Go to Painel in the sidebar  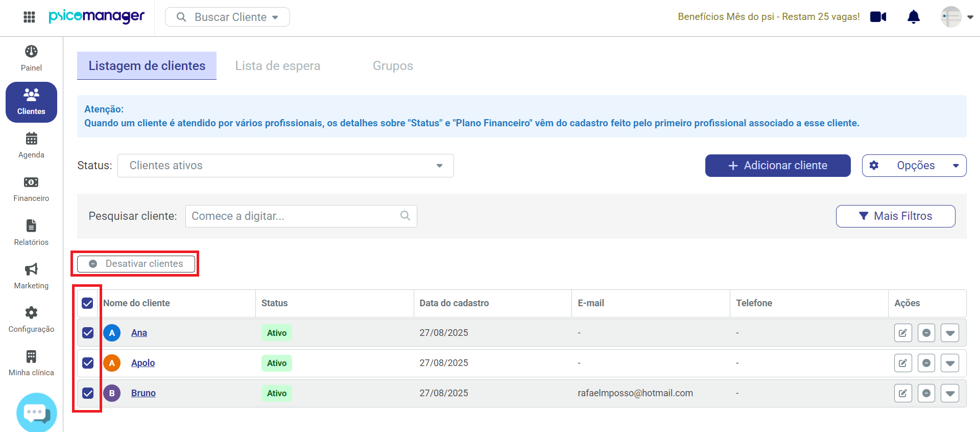pos(31,59)
